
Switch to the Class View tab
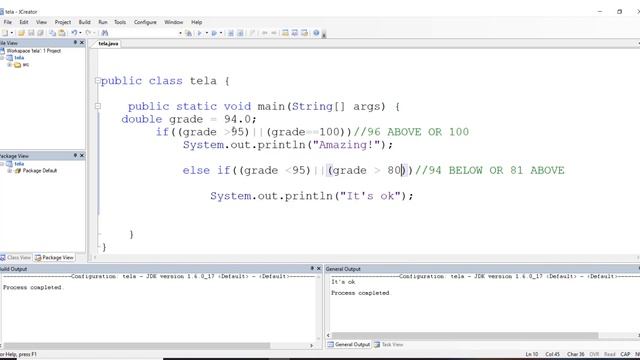click(16, 258)
